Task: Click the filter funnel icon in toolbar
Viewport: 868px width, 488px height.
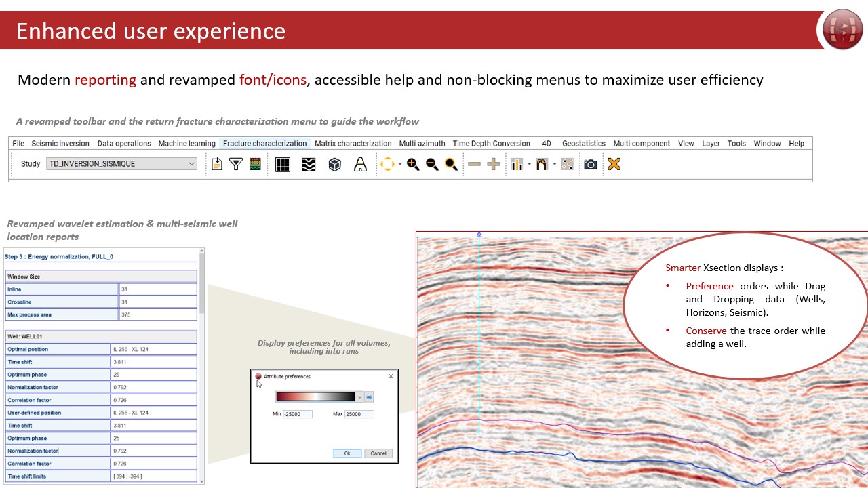Action: point(235,164)
